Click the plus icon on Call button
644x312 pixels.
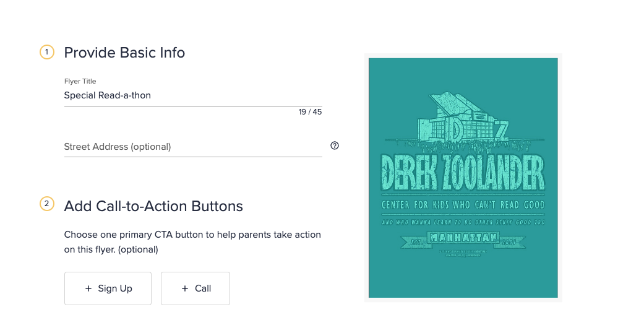(184, 288)
